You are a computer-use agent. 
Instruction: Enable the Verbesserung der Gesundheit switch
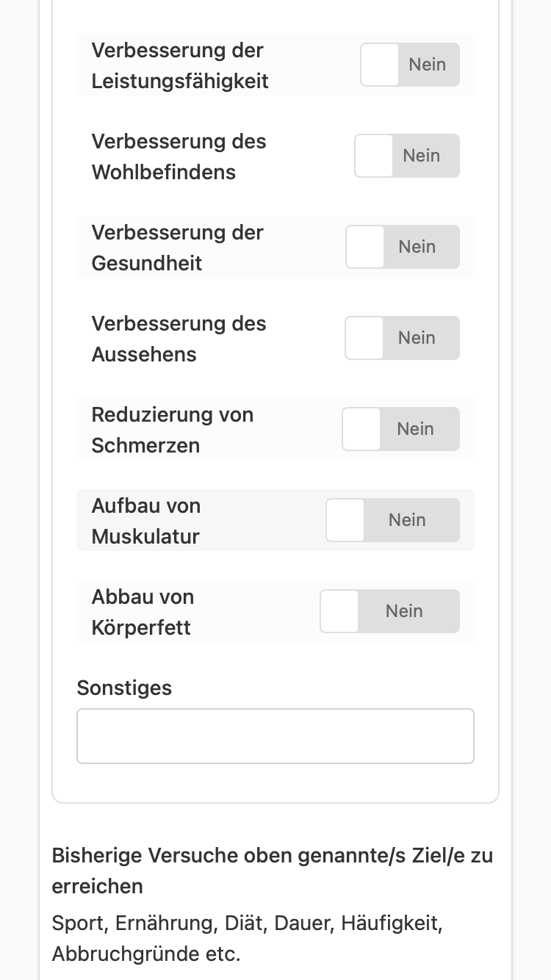point(403,247)
